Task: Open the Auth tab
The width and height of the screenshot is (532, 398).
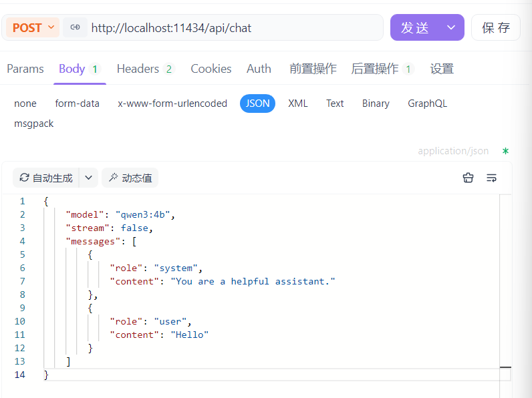Action: [259, 69]
